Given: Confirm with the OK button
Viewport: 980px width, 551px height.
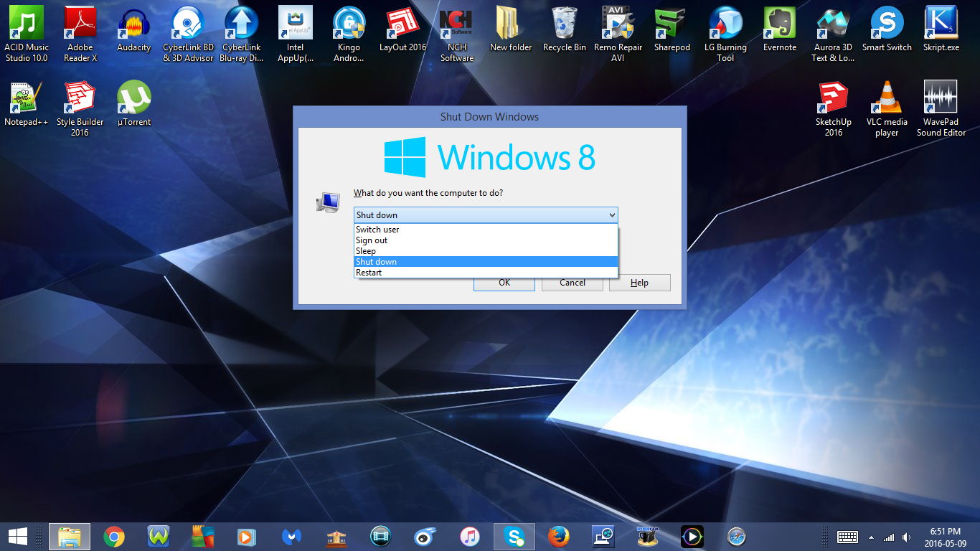Looking at the screenshot, I should pyautogui.click(x=504, y=283).
